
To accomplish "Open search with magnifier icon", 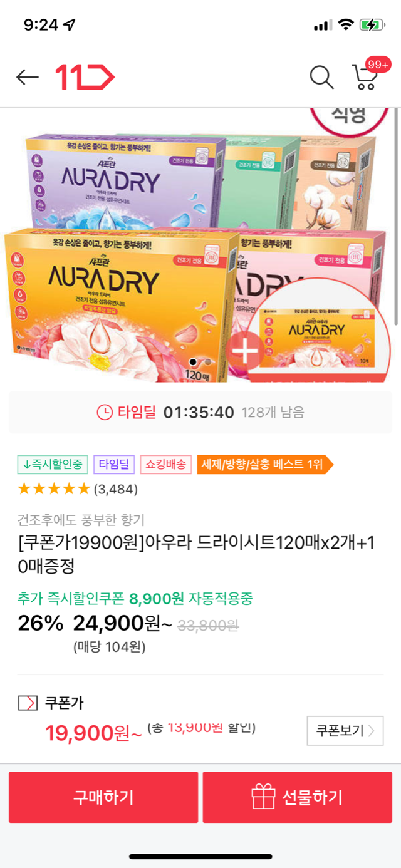I will [322, 77].
